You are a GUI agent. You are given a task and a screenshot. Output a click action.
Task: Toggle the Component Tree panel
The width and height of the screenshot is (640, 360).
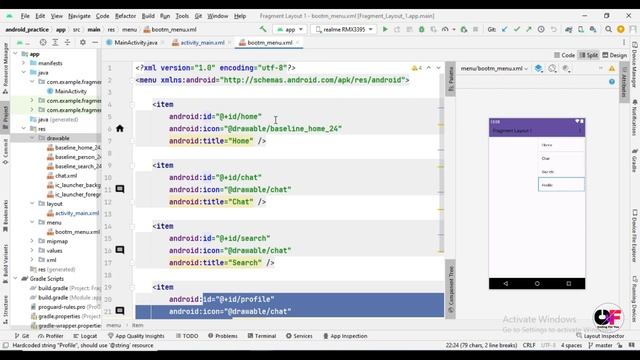point(451,289)
